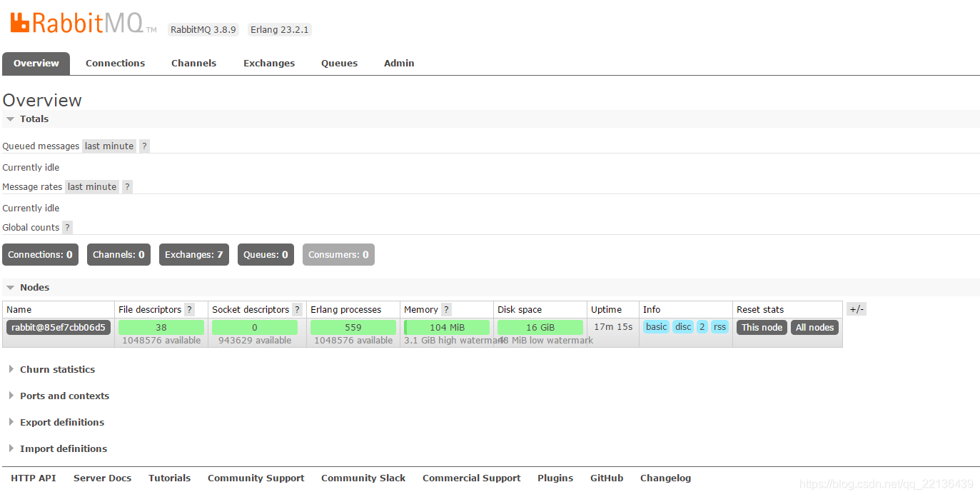Open help for Global counts
Screen dimensions: 980x497
point(67,227)
